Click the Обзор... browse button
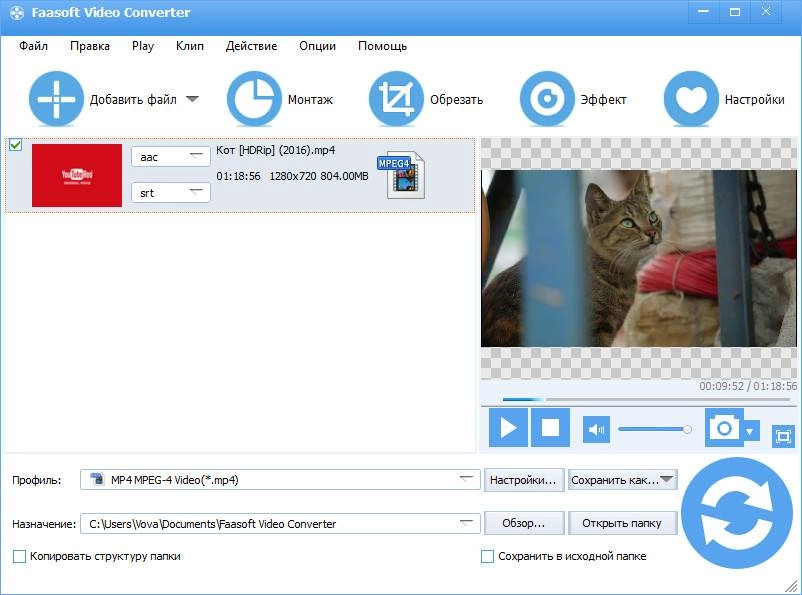This screenshot has height=595, width=802. pos(524,523)
